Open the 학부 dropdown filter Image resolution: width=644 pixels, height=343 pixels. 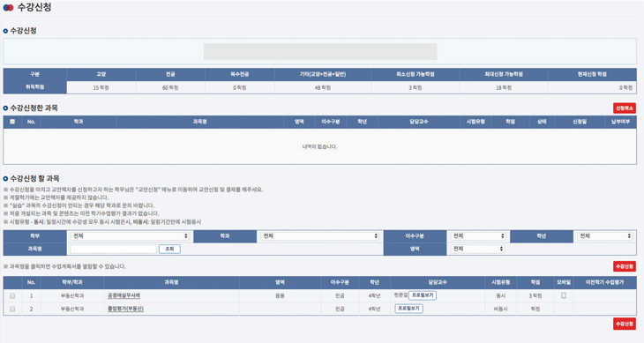click(130, 236)
